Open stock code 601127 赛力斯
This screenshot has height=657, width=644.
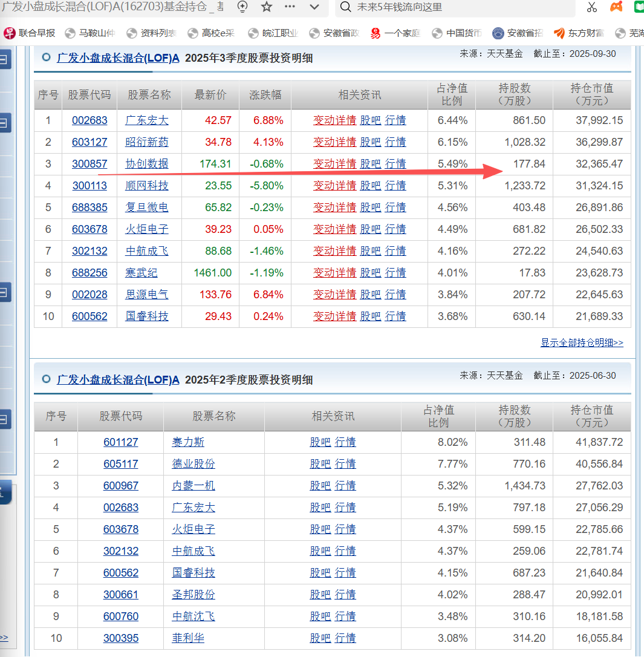point(121,442)
